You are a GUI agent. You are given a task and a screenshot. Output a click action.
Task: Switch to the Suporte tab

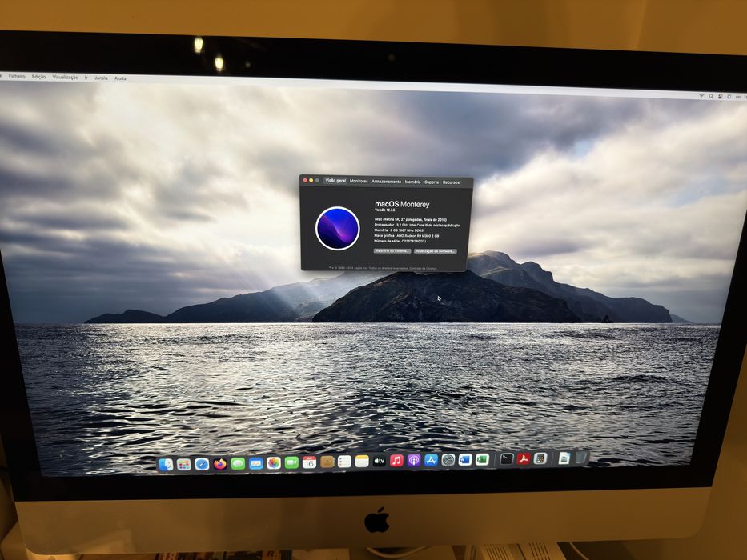[432, 182]
